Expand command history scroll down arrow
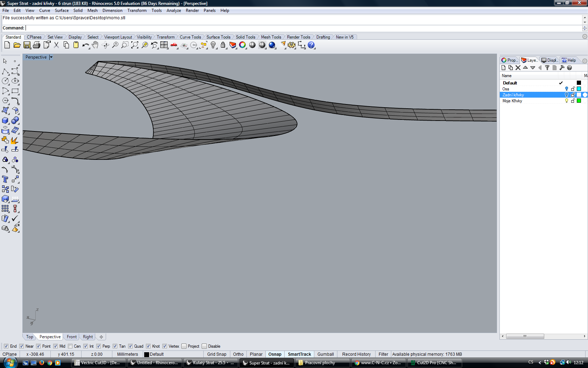This screenshot has width=588, height=368. [584, 22]
